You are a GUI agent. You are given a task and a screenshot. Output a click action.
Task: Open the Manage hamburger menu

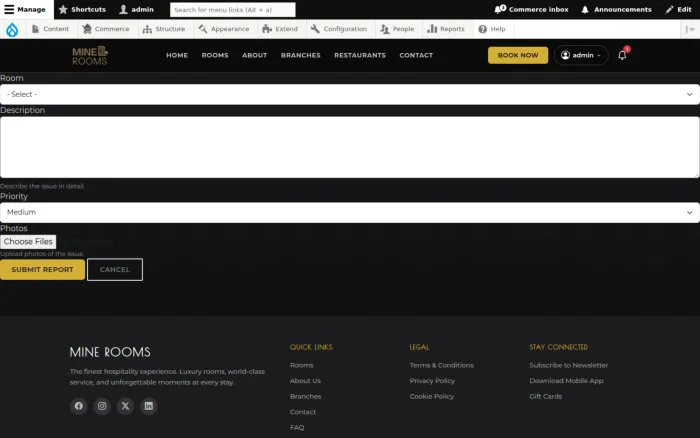[25, 9]
